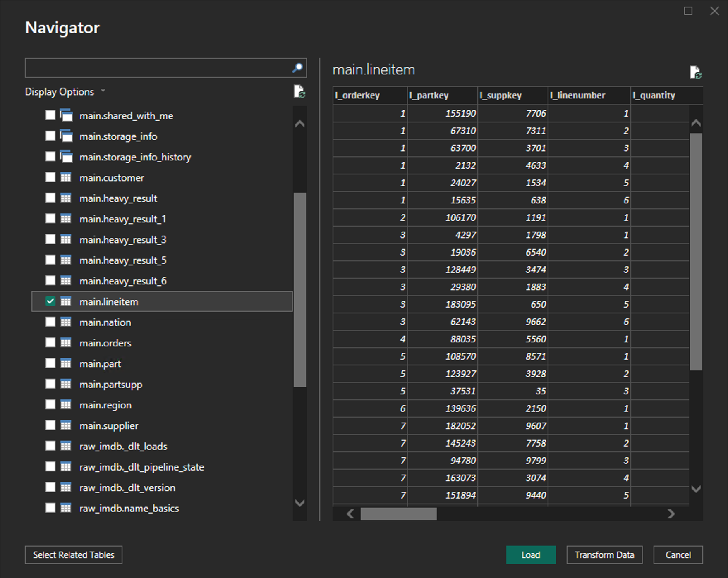Click the Cancel button
728x578 pixels.
[x=678, y=555]
